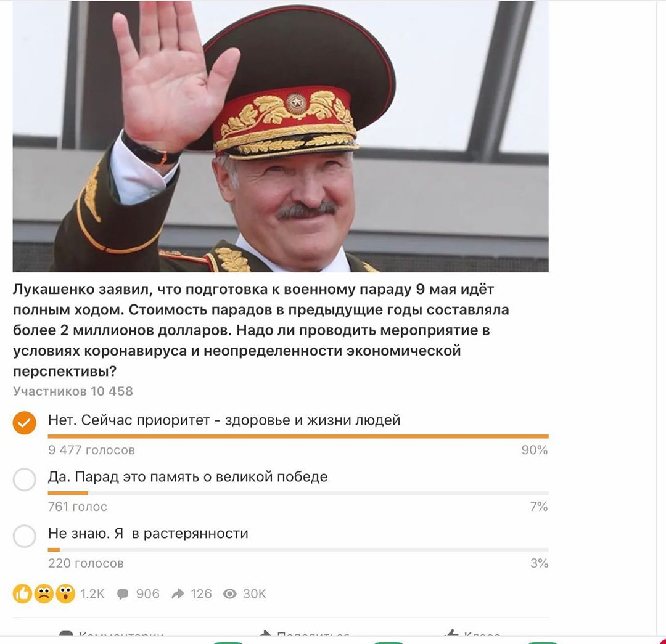Image resolution: width=666 pixels, height=644 pixels.
Task: Click the 1.2K reactions count
Action: point(92,593)
